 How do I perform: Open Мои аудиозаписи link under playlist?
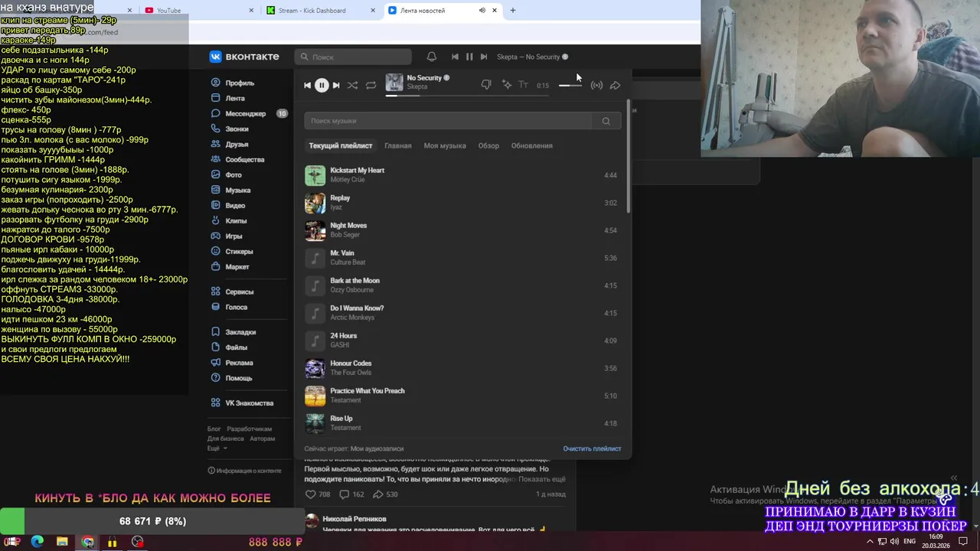[377, 448]
